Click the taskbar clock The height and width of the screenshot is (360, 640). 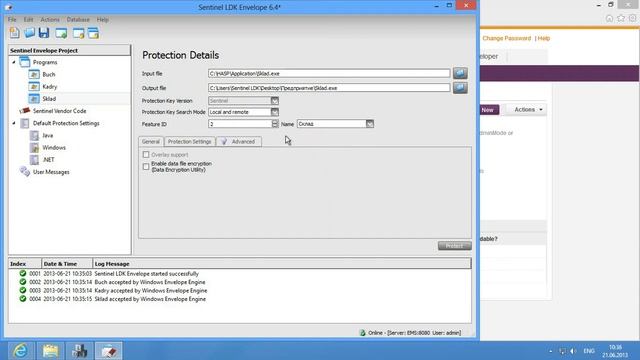coord(615,351)
